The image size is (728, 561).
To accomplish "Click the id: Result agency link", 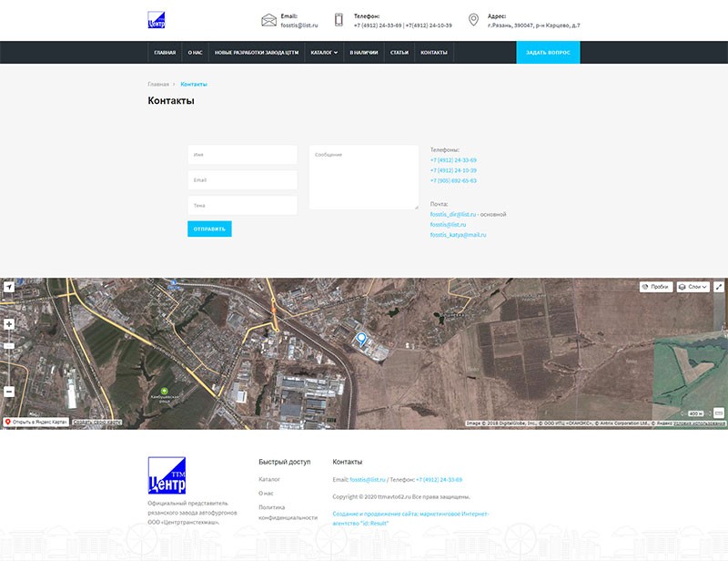I will coord(410,518).
